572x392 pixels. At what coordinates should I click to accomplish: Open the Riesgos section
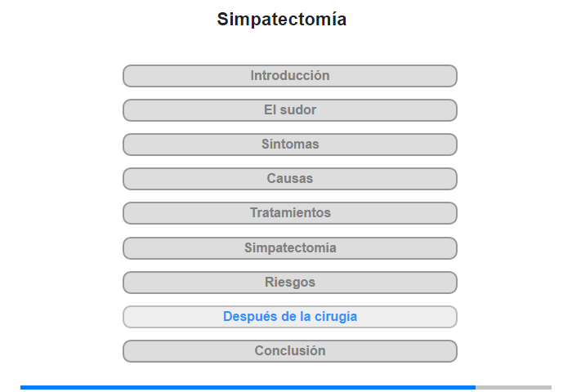coord(289,283)
